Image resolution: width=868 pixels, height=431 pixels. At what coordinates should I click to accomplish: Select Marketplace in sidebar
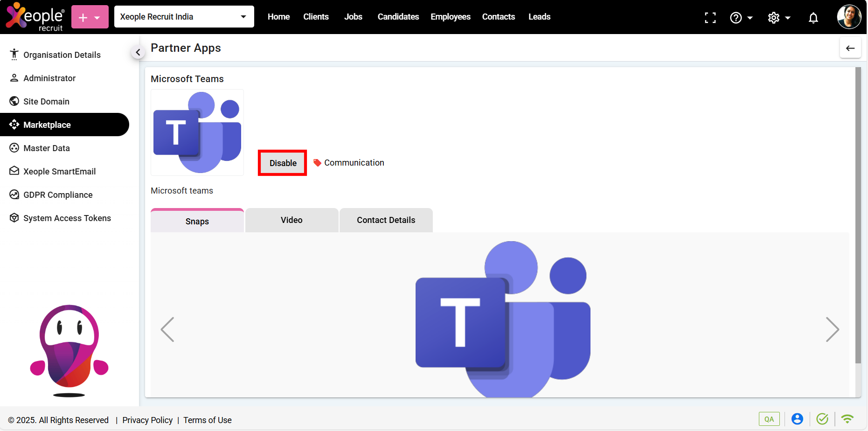pos(64,125)
